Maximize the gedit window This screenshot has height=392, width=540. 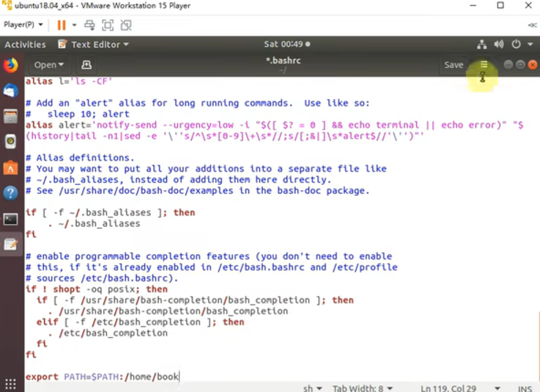click(520, 64)
